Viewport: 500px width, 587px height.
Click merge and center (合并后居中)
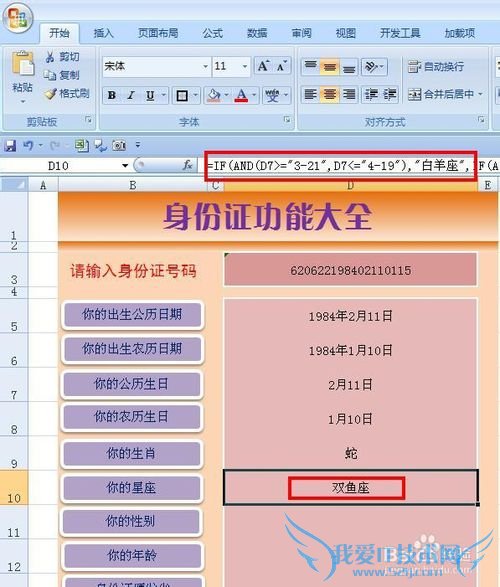pos(440,94)
